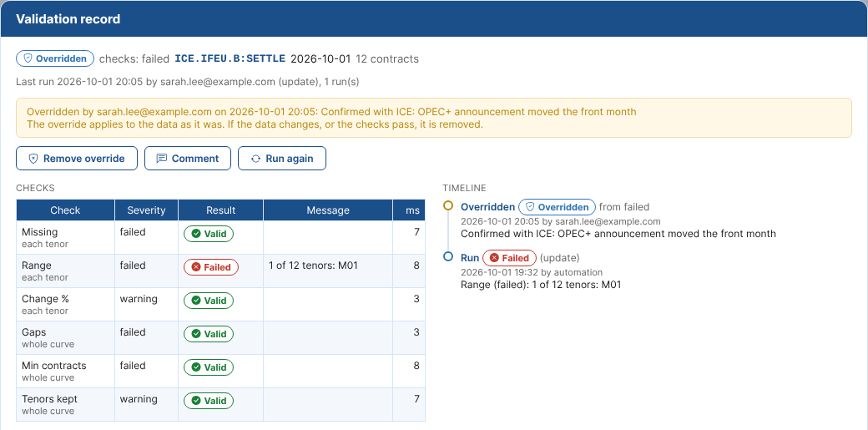Click the speech bubble icon in Comment
The image size is (868, 430).
pyautogui.click(x=162, y=159)
